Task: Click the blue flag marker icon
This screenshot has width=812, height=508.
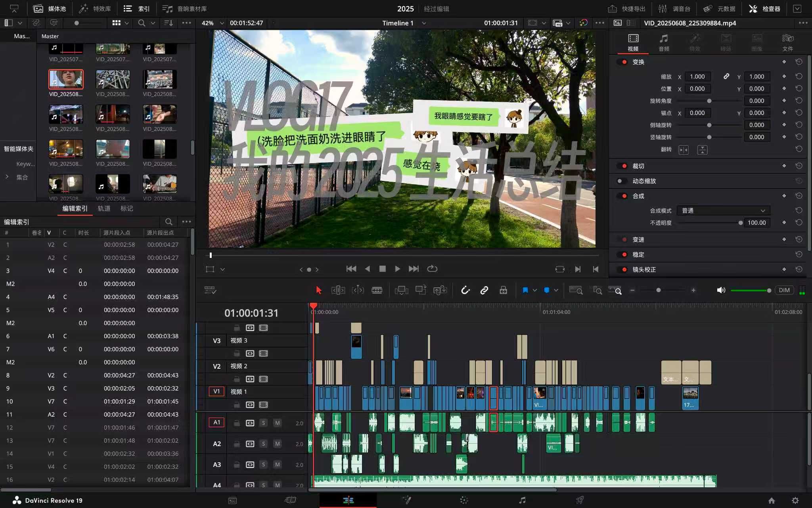Action: click(x=525, y=290)
